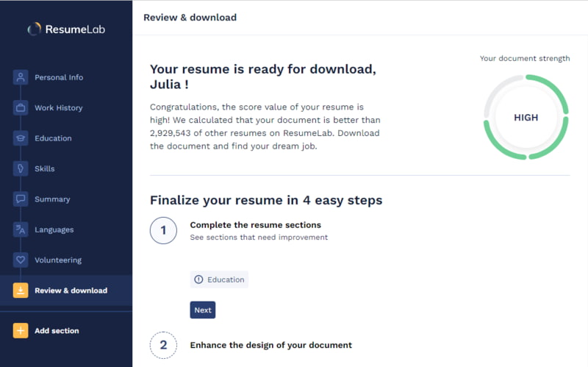Open the Volunteering section label
588x367 pixels.
[58, 260]
